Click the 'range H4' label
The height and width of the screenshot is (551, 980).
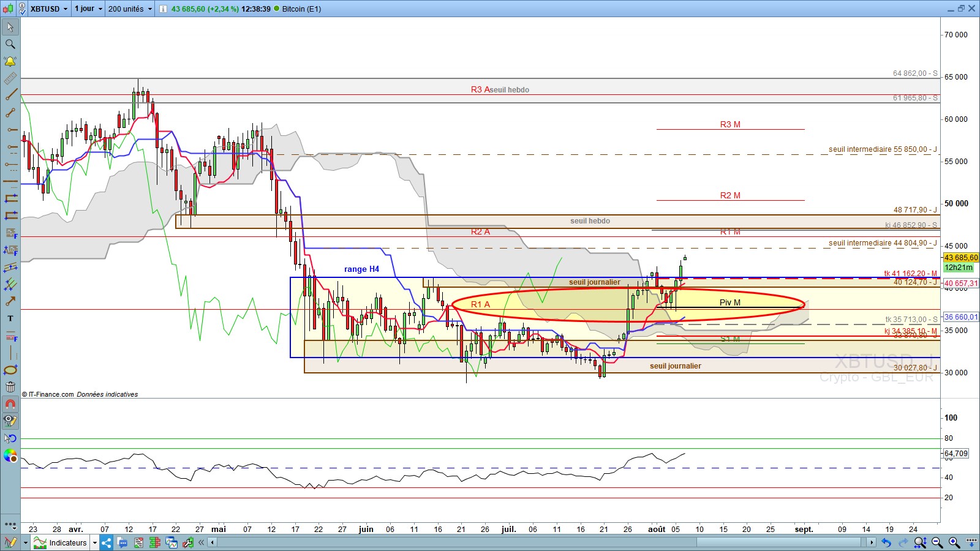pyautogui.click(x=361, y=269)
